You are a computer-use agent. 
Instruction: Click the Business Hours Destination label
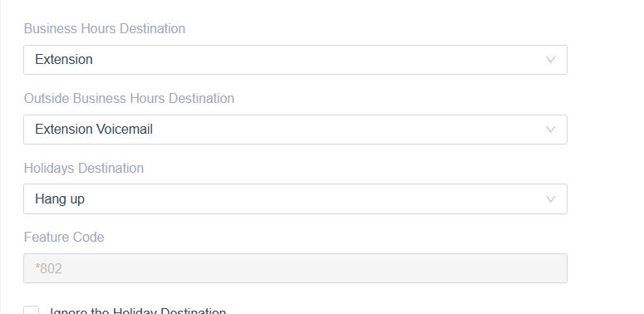[x=105, y=29]
